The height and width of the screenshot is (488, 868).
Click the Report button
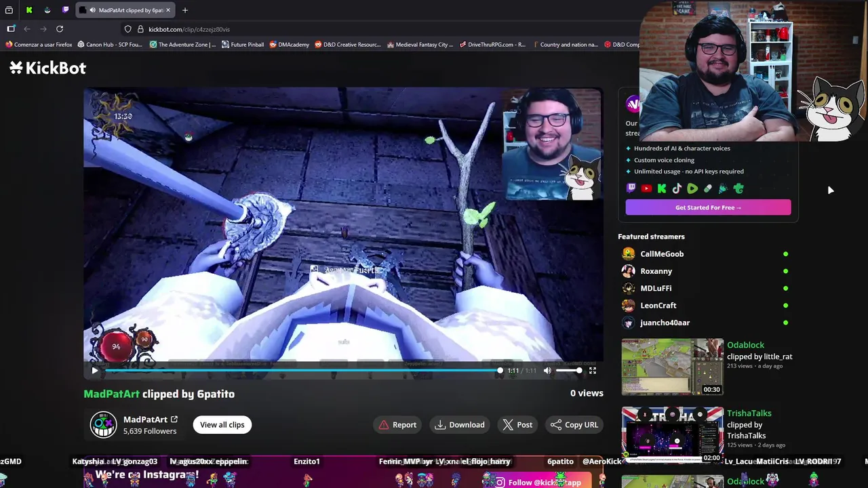pos(397,425)
